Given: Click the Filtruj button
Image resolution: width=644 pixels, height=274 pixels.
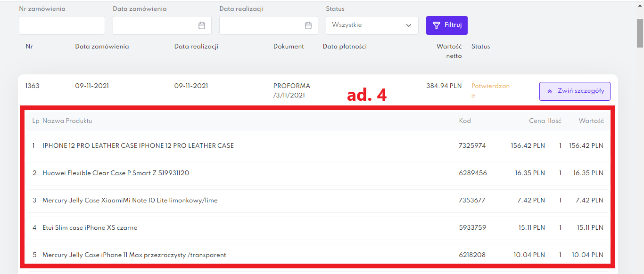Looking at the screenshot, I should pyautogui.click(x=446, y=25).
